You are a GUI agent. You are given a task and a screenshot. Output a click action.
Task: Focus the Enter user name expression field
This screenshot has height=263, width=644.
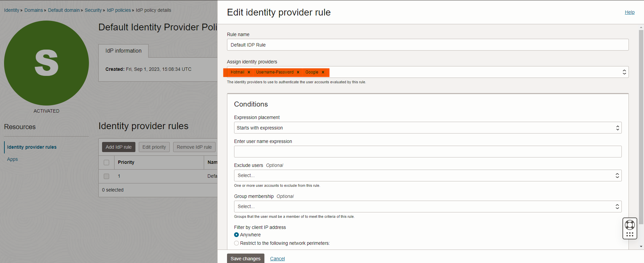click(427, 152)
